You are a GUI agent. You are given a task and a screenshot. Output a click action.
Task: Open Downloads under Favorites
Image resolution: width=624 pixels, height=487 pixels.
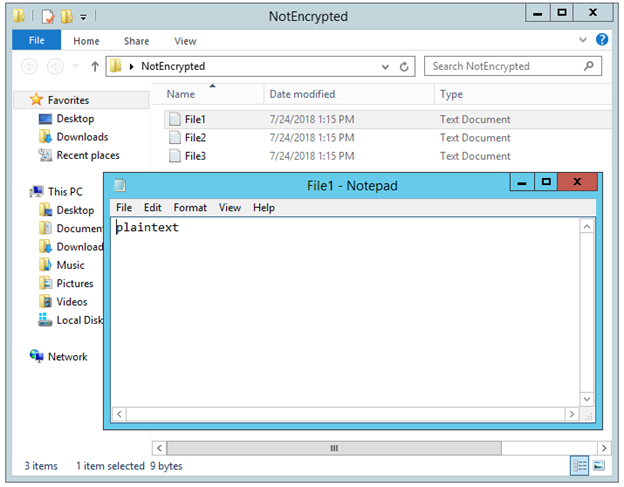[82, 137]
